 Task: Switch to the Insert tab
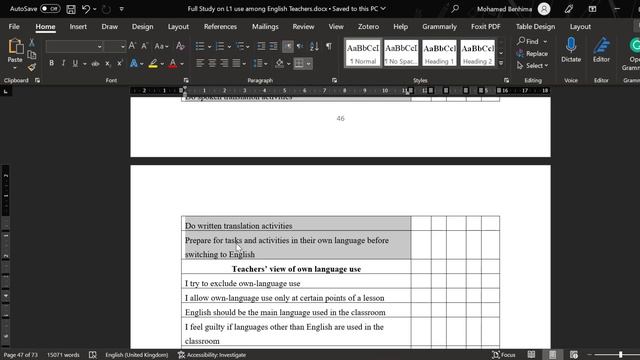click(78, 27)
